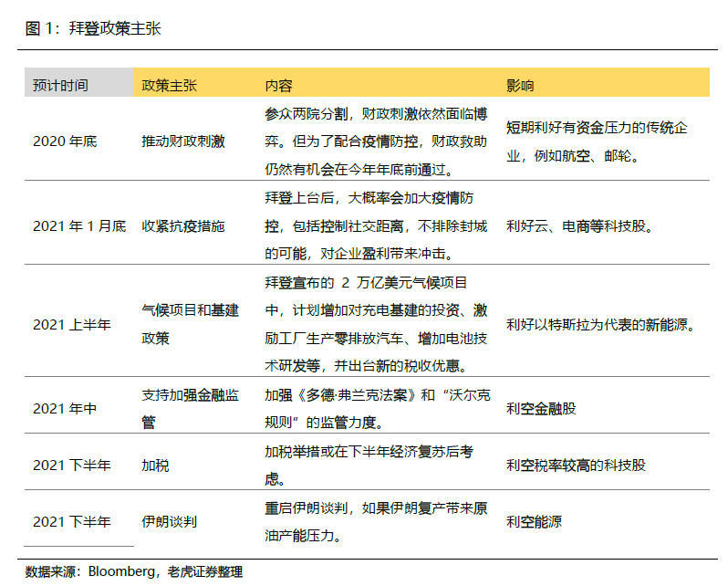Select the '加税' policy cell
728x586 pixels.
155,466
